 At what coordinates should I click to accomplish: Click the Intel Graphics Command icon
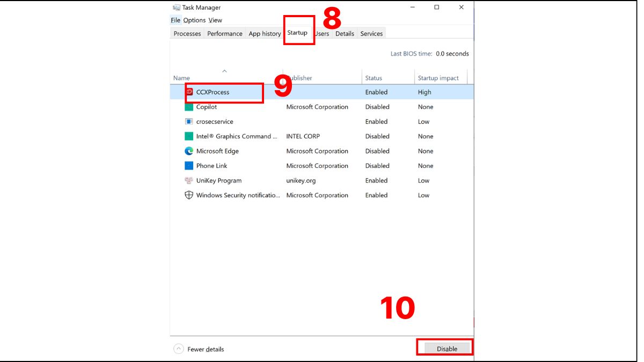tap(189, 136)
